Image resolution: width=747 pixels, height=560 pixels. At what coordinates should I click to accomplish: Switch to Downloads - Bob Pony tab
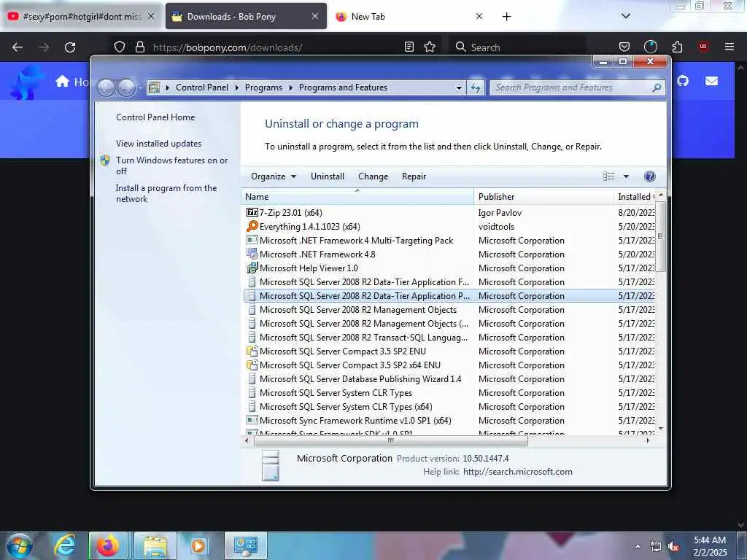pyautogui.click(x=246, y=16)
